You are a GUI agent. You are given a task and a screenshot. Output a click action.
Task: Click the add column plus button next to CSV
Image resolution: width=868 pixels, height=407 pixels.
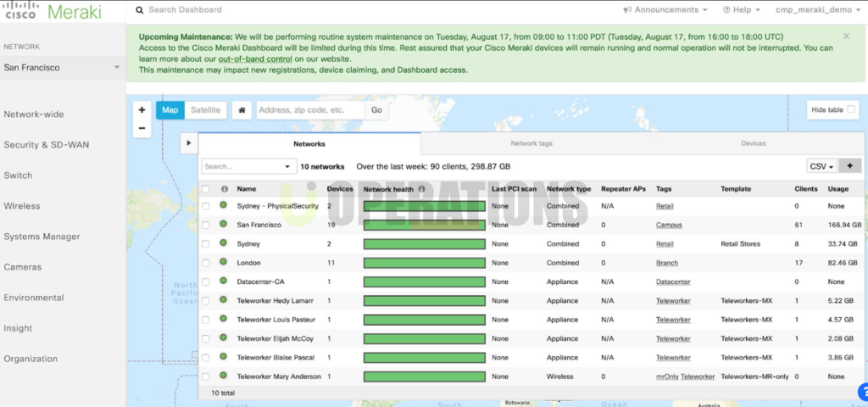tap(849, 166)
